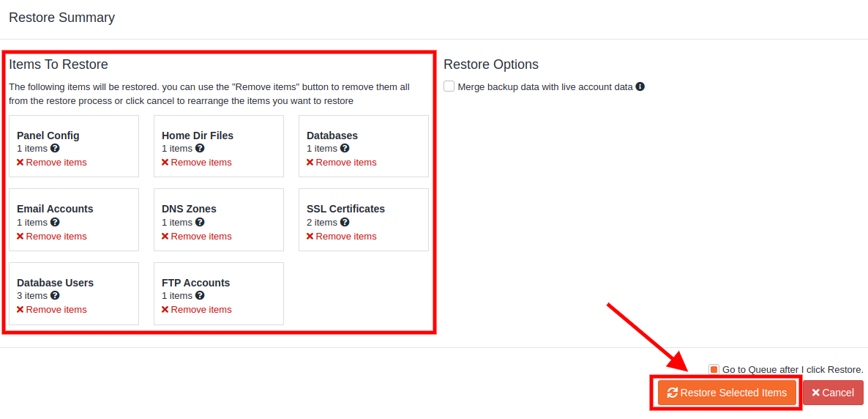
Task: Click help icon under DNS Zones
Action: pyautogui.click(x=200, y=223)
